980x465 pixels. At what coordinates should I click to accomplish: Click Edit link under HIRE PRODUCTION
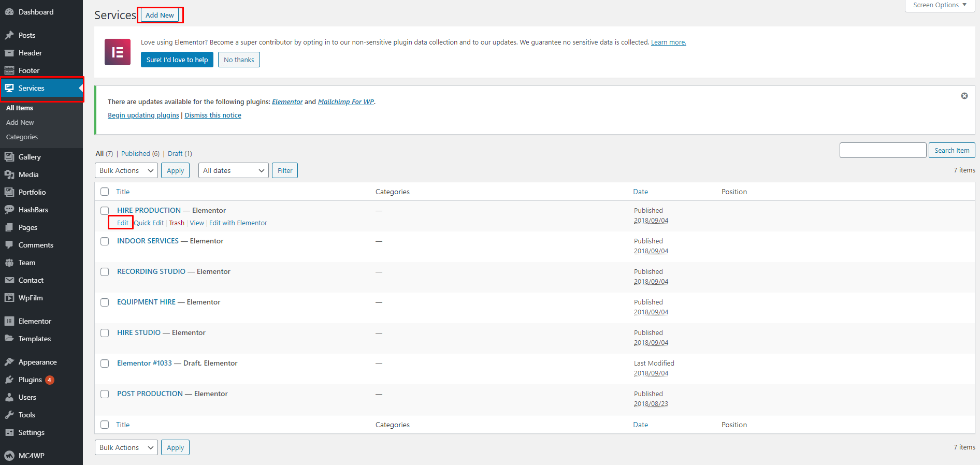[123, 223]
